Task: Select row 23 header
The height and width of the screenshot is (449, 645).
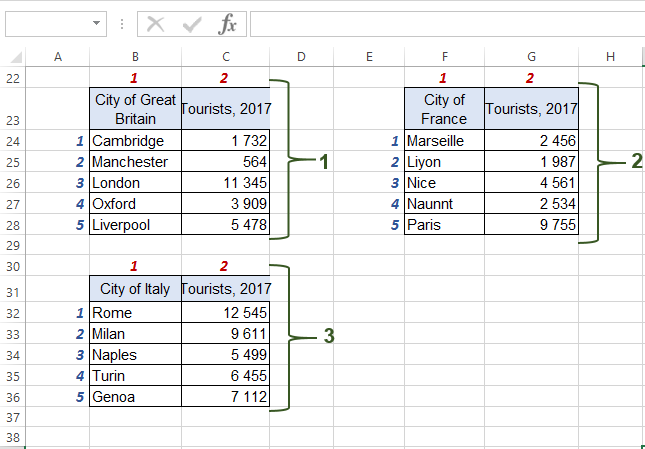Action: coord(13,119)
